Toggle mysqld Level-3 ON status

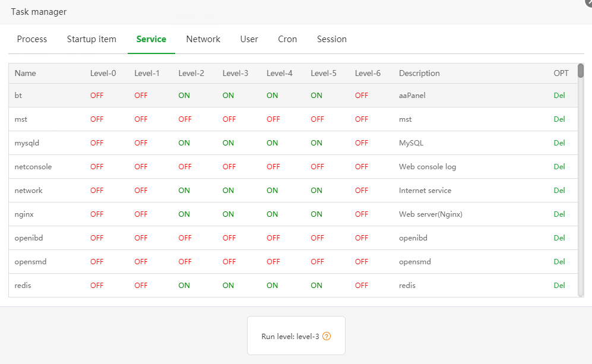click(x=228, y=143)
